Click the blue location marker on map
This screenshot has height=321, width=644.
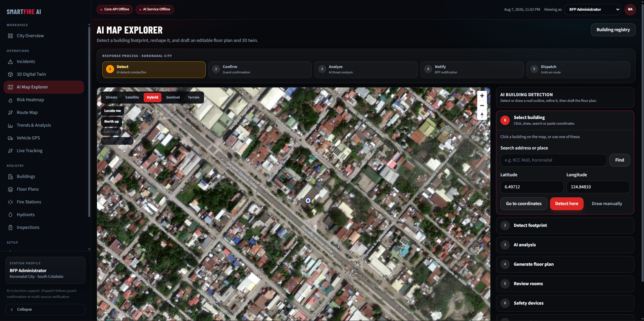(x=308, y=201)
